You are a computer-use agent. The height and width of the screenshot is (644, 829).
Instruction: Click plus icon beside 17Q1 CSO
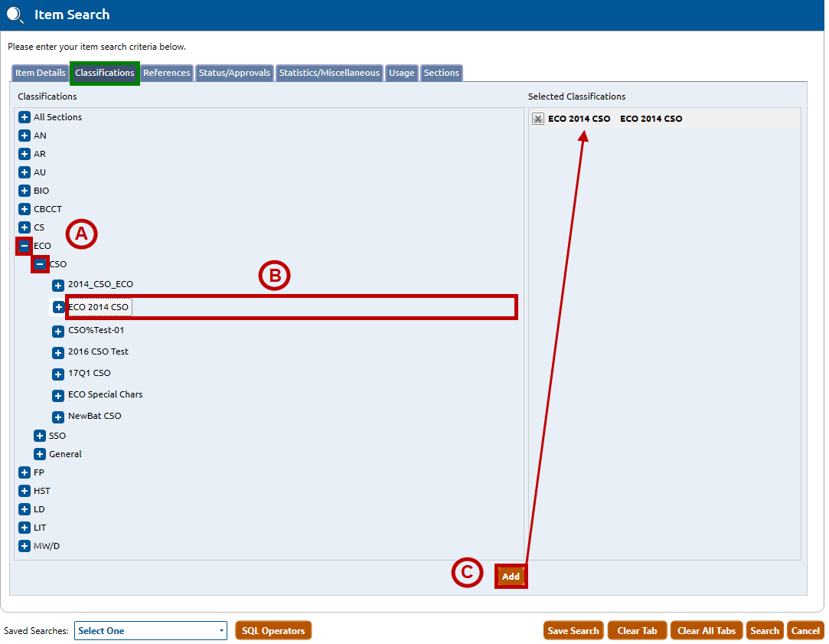[x=58, y=374]
